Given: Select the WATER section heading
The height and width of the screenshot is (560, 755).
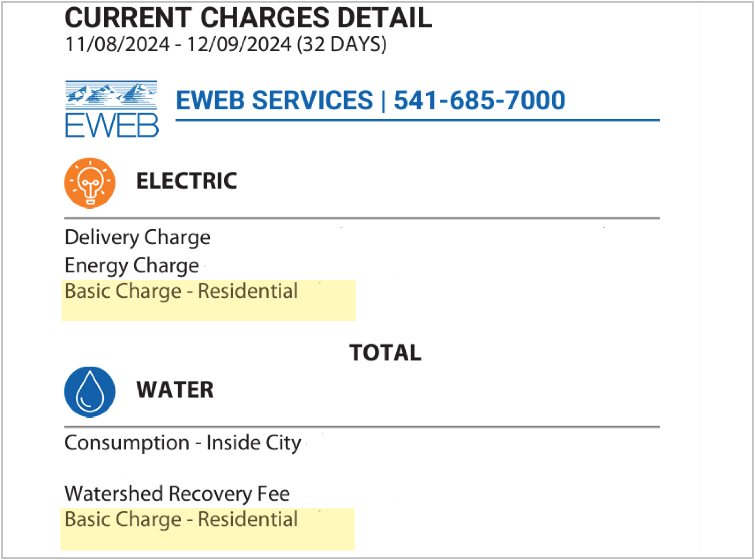Looking at the screenshot, I should coord(175,390).
